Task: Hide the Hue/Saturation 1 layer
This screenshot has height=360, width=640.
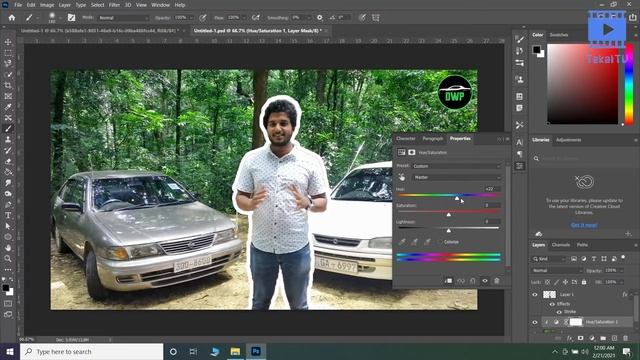Action: coord(535,322)
